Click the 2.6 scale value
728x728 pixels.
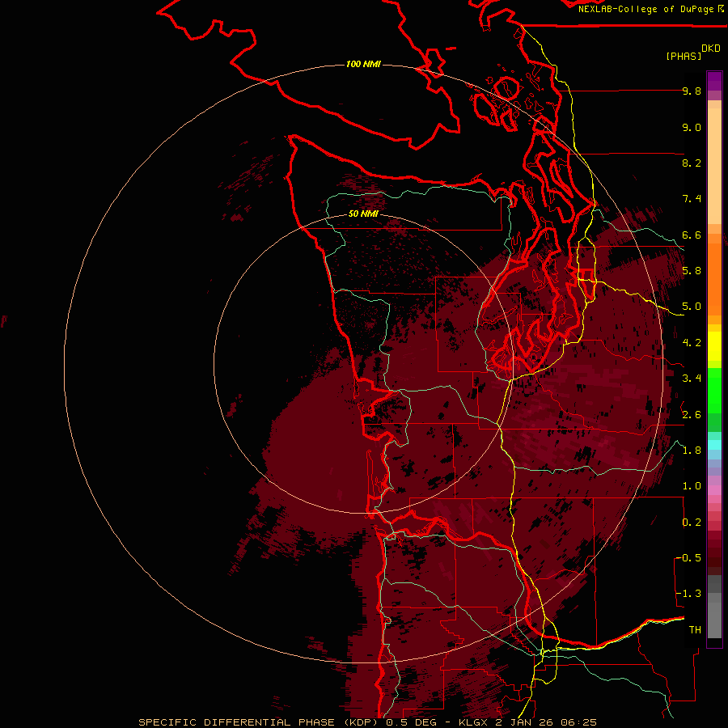692,415
